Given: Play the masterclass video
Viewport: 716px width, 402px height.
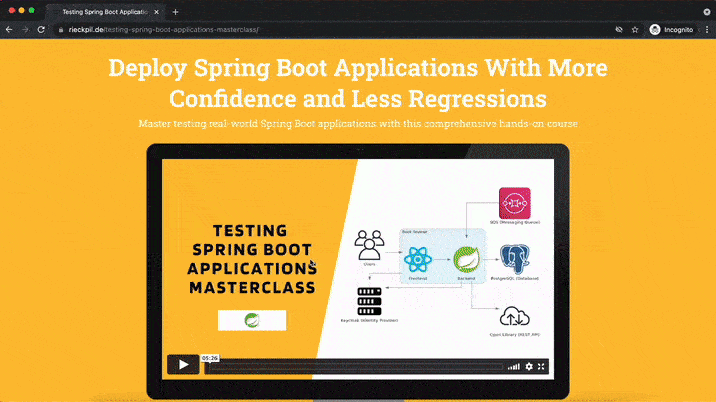Looking at the screenshot, I should tap(183, 365).
